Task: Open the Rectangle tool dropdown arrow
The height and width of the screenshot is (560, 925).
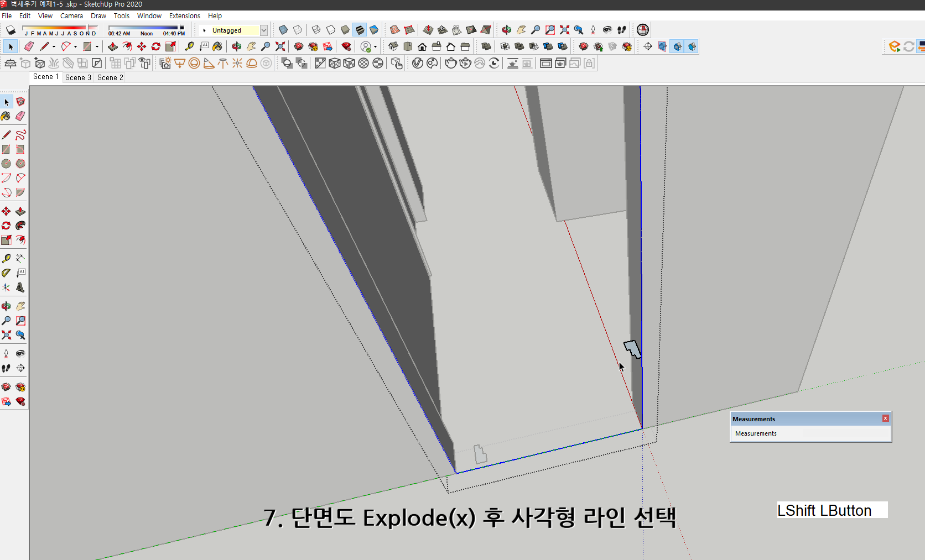Action: pos(97,46)
